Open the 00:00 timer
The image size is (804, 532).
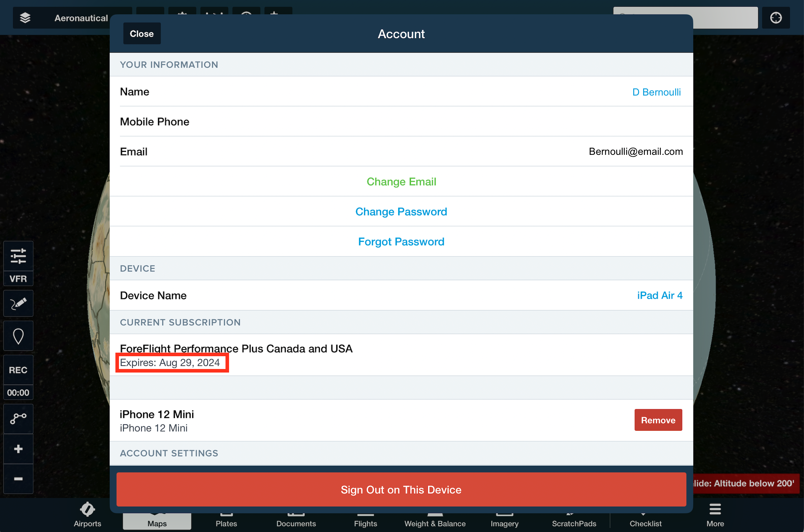pos(18,392)
